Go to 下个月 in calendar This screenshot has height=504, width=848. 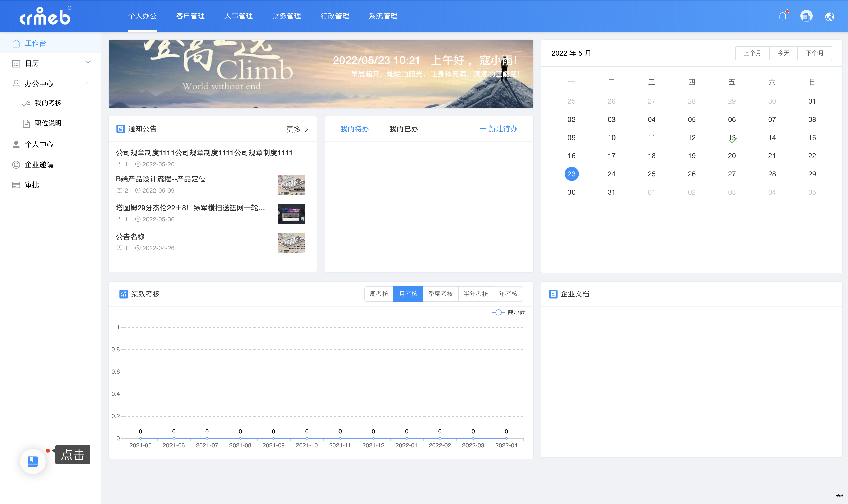point(815,53)
